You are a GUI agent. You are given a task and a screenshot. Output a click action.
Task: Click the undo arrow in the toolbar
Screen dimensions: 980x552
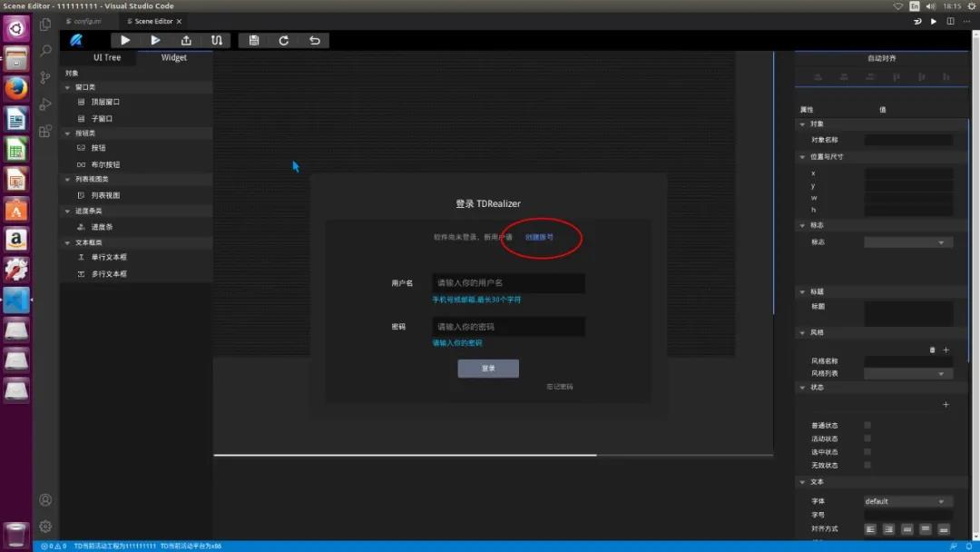tap(314, 40)
